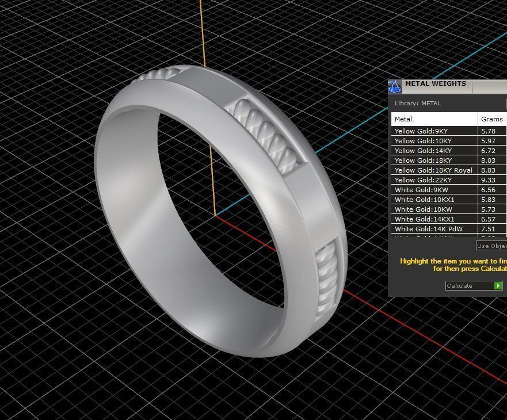The image size is (507, 420).
Task: Click the 5.97 grams value
Action: pyautogui.click(x=488, y=140)
